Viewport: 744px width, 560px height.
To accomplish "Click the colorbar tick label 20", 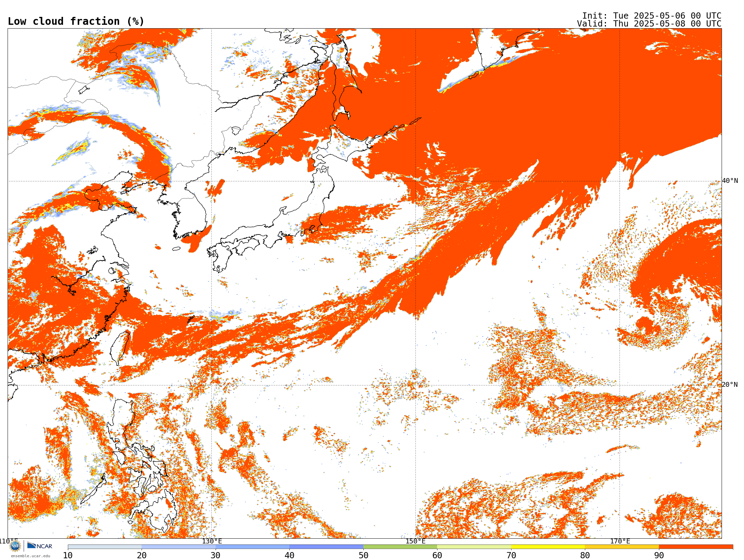I will click(x=142, y=556).
